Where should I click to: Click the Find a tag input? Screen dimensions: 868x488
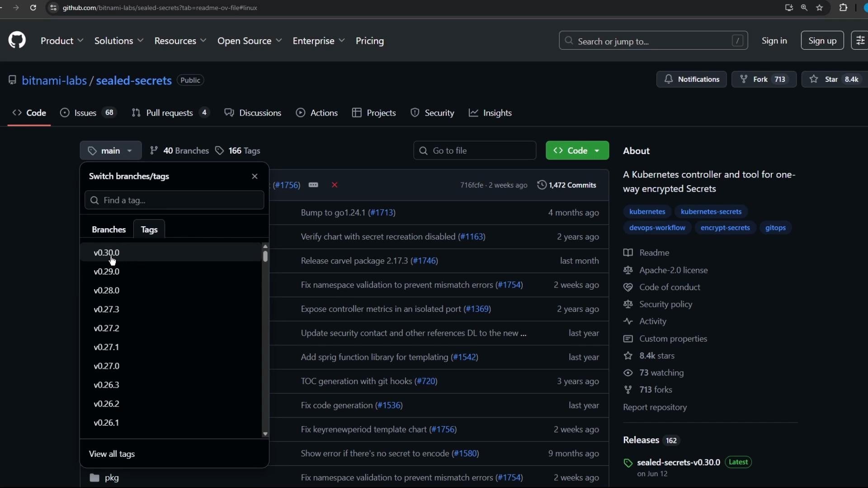(175, 200)
